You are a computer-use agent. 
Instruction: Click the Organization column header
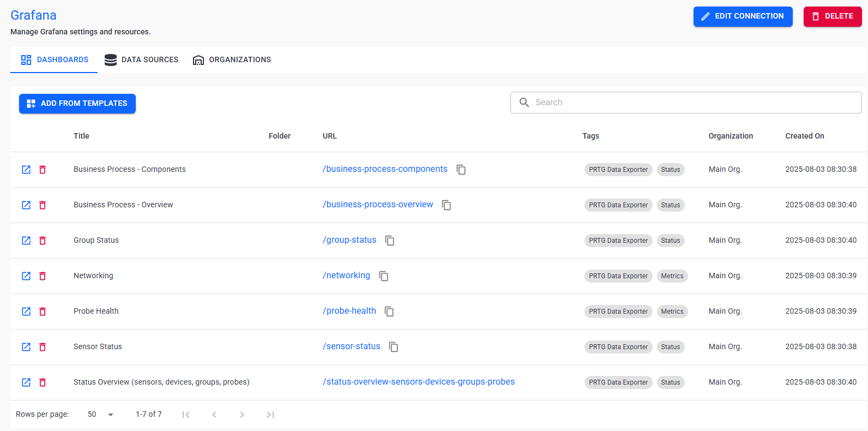click(x=731, y=136)
